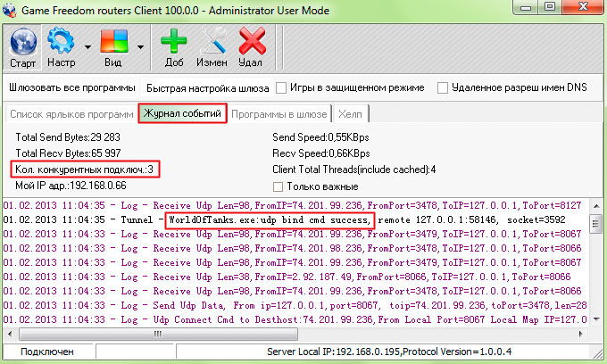607x364 pixels.
Task: Toggle Удаленное разреш имен DNS checkbox
Action: [x=443, y=88]
